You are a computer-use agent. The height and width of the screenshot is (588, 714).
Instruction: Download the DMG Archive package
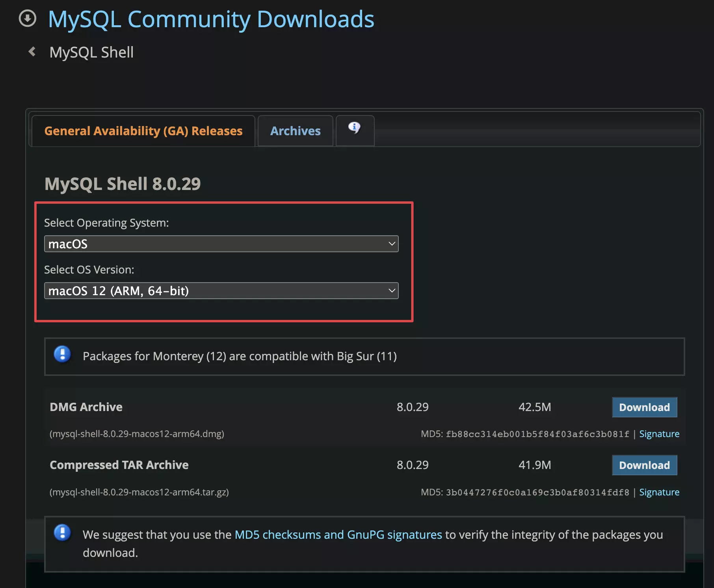(x=644, y=407)
